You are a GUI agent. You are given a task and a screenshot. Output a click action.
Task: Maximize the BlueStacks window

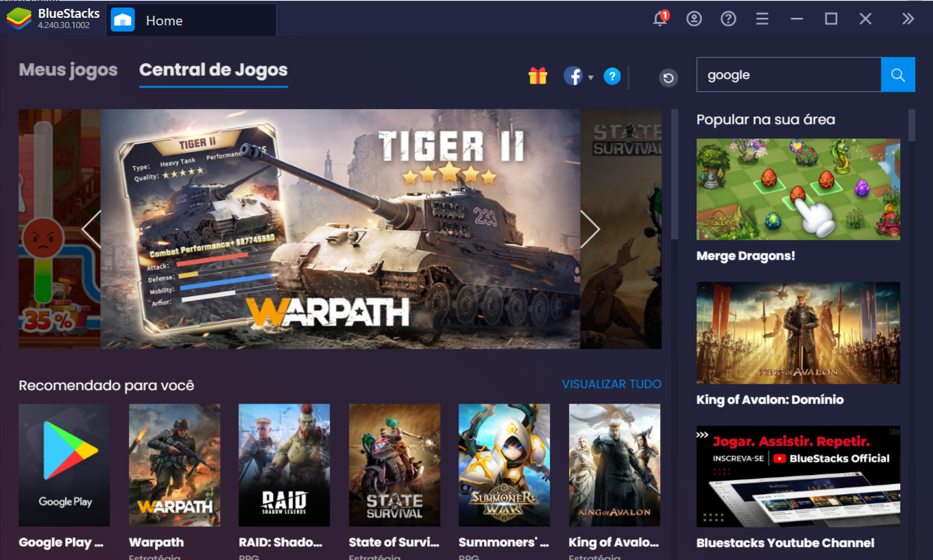point(831,19)
